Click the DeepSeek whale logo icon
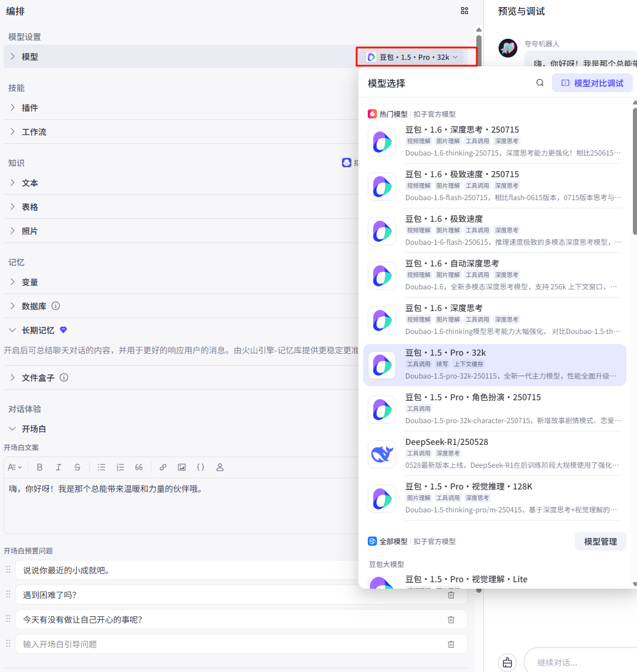 [382, 454]
